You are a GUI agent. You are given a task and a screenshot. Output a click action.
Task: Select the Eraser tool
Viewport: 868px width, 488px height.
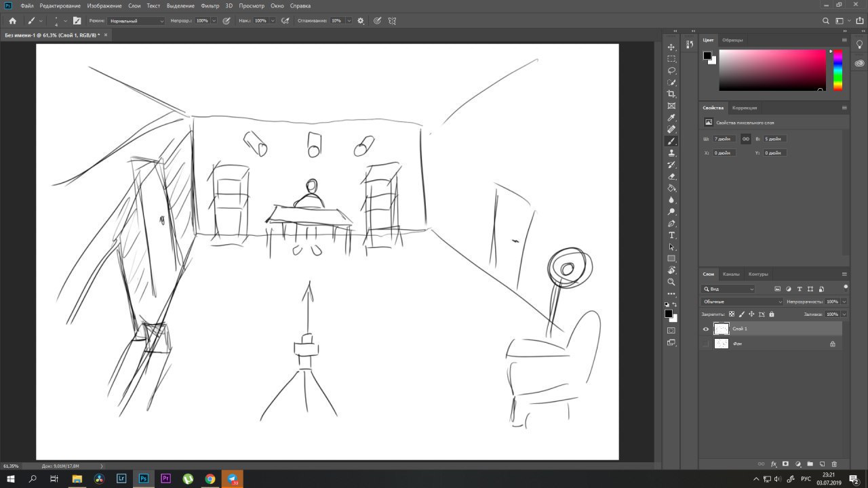[x=671, y=176]
